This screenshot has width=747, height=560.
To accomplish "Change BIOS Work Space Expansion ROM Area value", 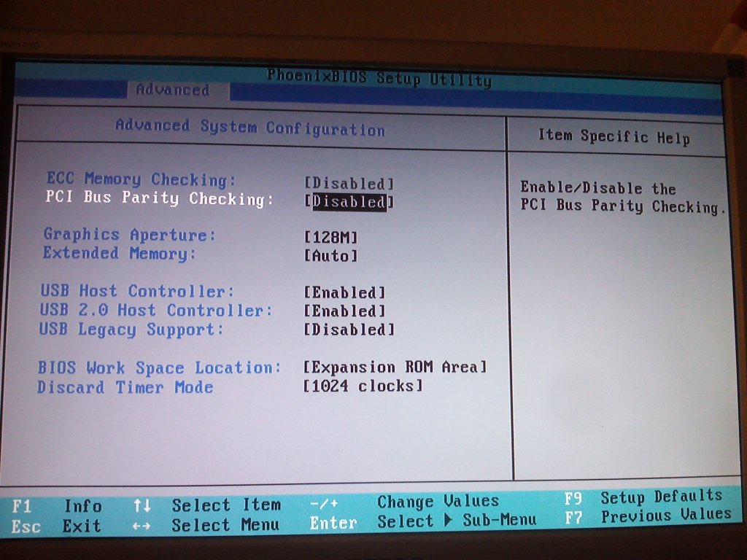I will (395, 367).
